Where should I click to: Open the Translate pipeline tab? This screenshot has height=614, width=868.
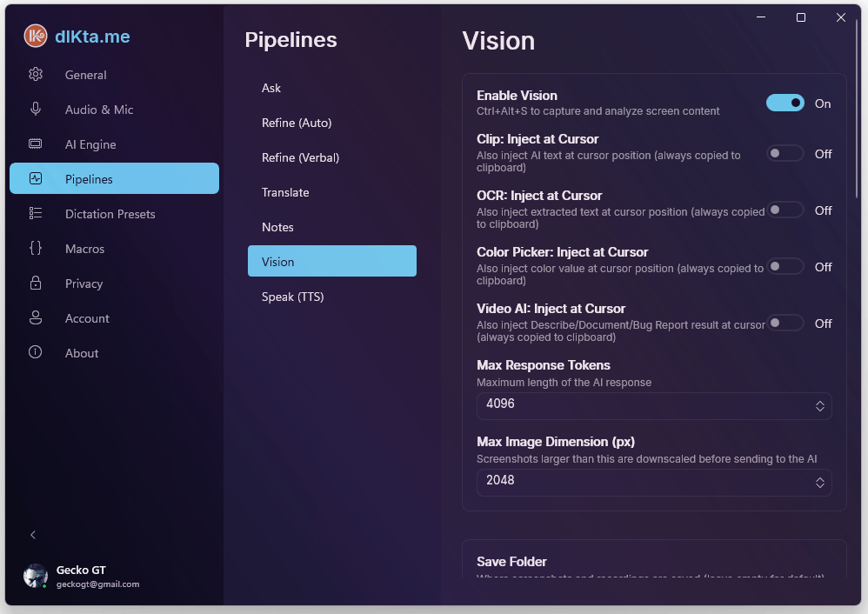[285, 192]
